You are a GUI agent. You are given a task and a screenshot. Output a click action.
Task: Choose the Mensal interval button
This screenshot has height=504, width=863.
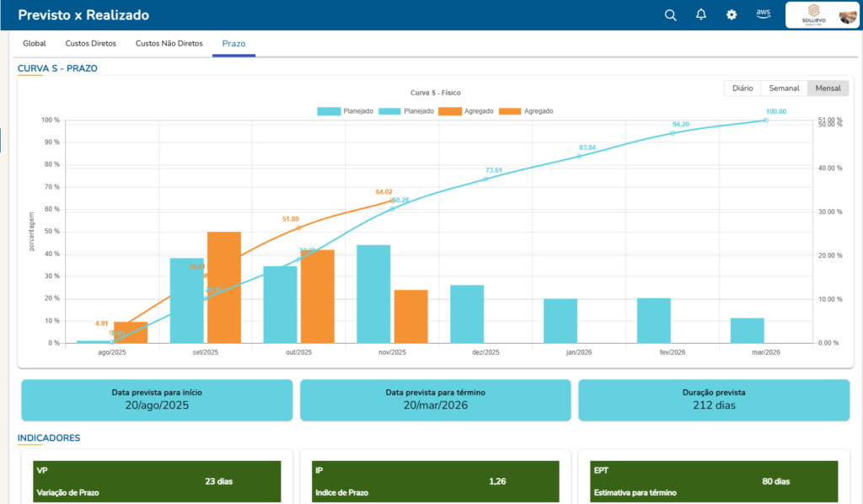[827, 88]
